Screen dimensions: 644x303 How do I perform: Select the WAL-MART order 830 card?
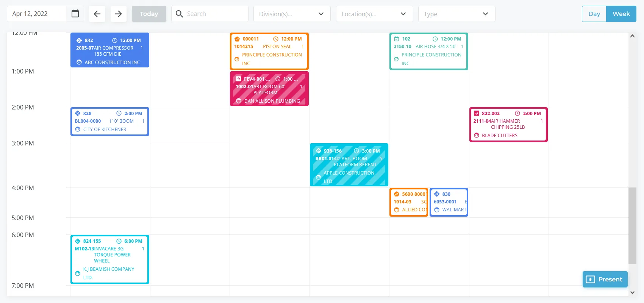coord(449,202)
